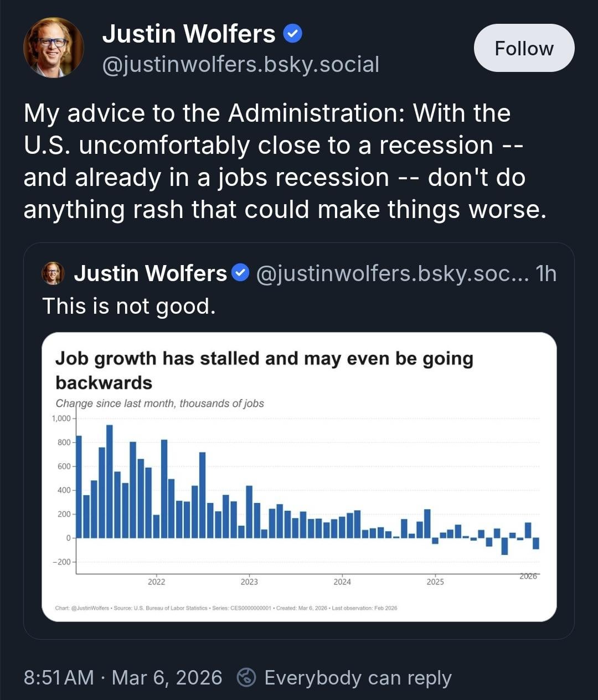
Task: Open the @justinwolfers.bsky.social handle under the author name
Action: tap(241, 64)
